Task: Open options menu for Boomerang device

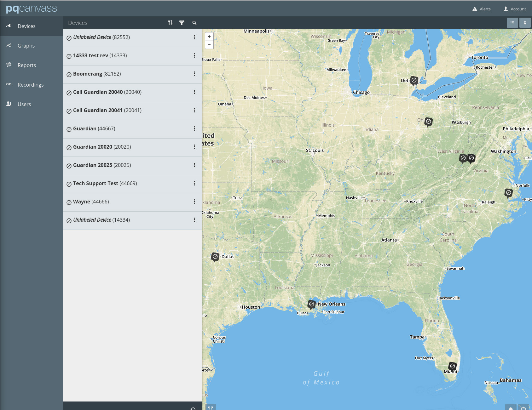Action: 194,74
